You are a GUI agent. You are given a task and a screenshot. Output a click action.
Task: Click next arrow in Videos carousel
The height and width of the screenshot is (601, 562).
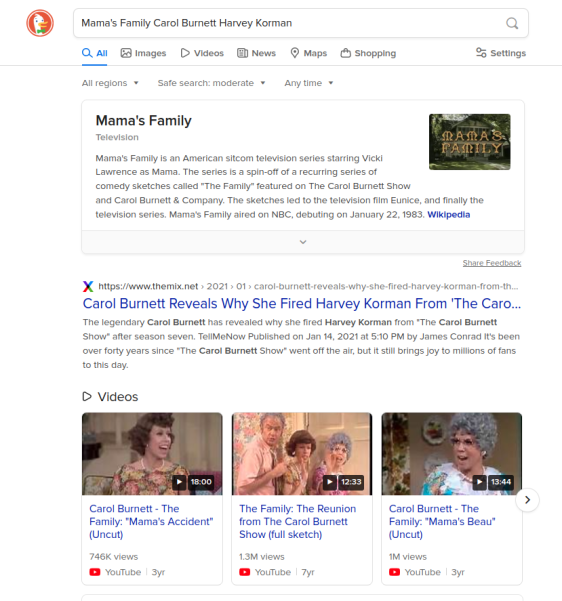527,500
